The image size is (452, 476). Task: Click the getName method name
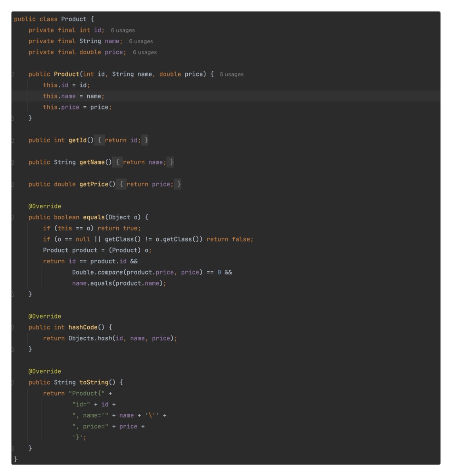(x=92, y=162)
